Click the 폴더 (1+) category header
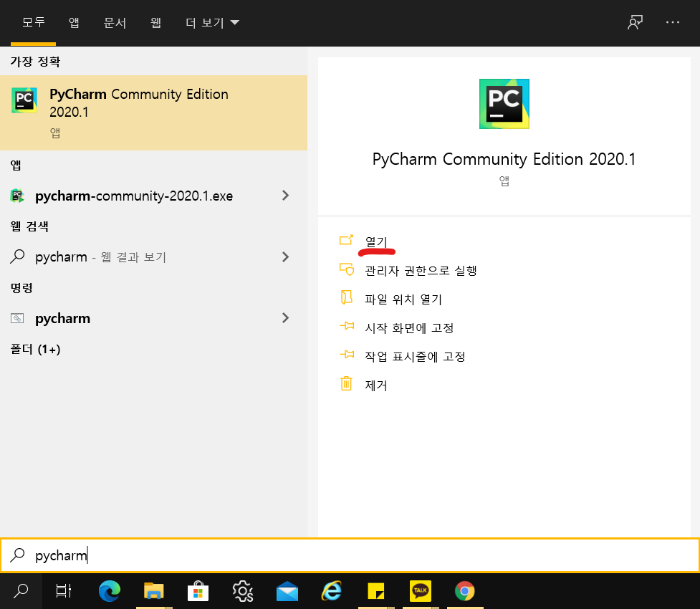The image size is (700, 609). (x=35, y=349)
